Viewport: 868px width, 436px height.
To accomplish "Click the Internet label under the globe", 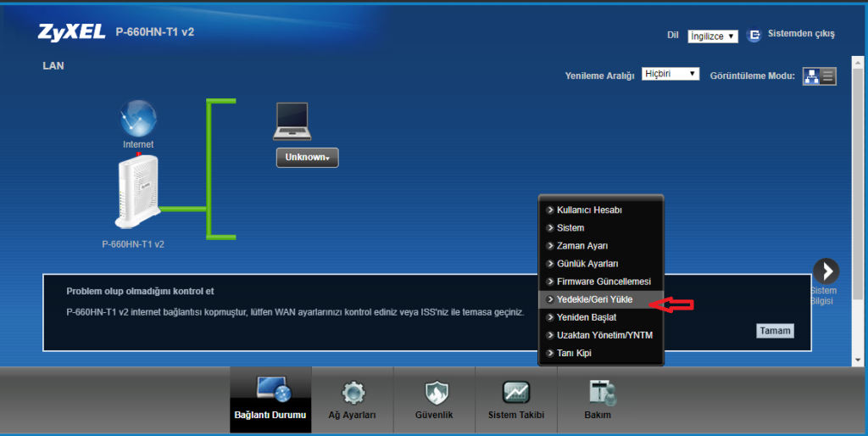I will tap(138, 144).
